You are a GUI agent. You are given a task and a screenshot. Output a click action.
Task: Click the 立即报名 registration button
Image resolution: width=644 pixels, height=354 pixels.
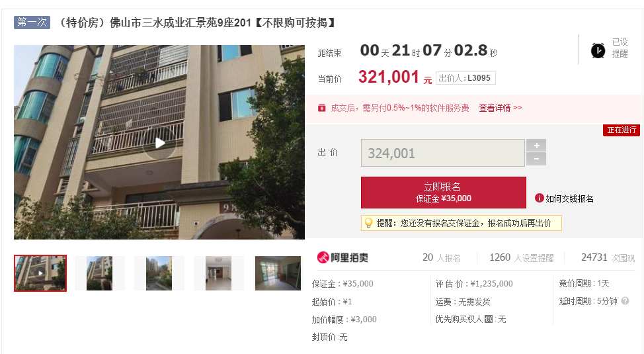pyautogui.click(x=444, y=193)
